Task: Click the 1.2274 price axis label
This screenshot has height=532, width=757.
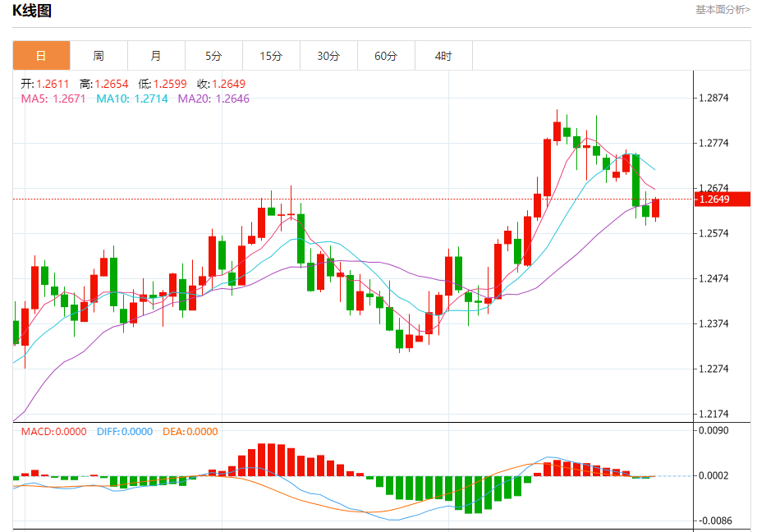Action: [x=713, y=369]
